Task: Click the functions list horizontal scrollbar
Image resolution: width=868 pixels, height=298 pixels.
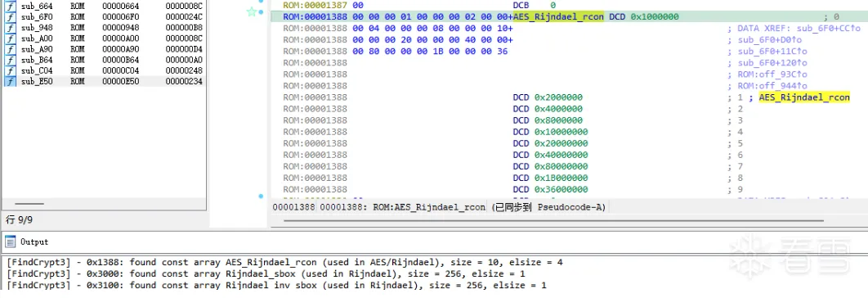Action: (x=30, y=204)
